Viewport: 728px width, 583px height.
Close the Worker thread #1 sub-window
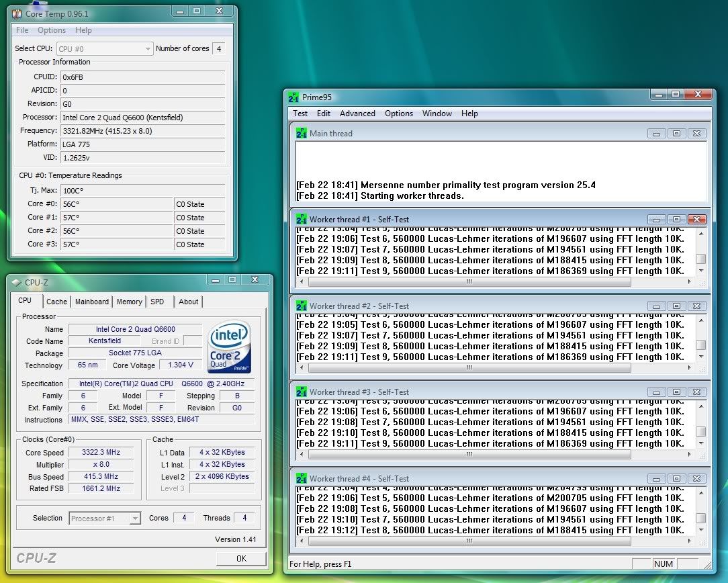[x=696, y=220]
